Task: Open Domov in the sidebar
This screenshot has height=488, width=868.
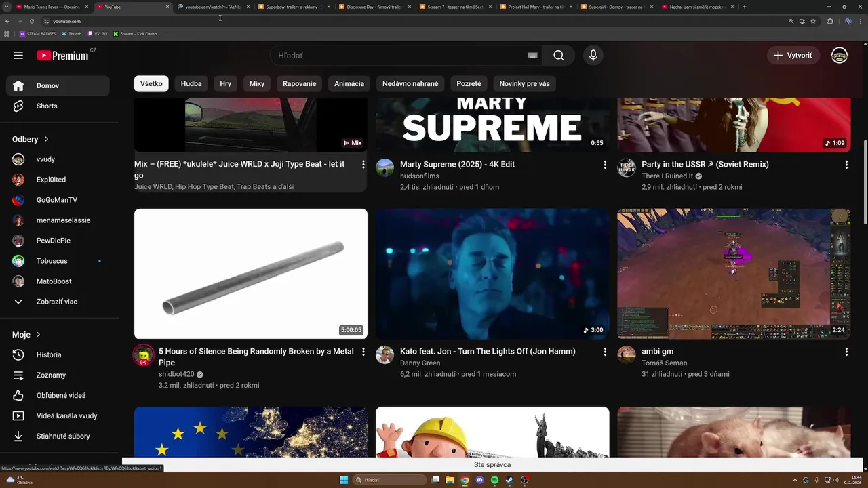Action: (x=58, y=85)
